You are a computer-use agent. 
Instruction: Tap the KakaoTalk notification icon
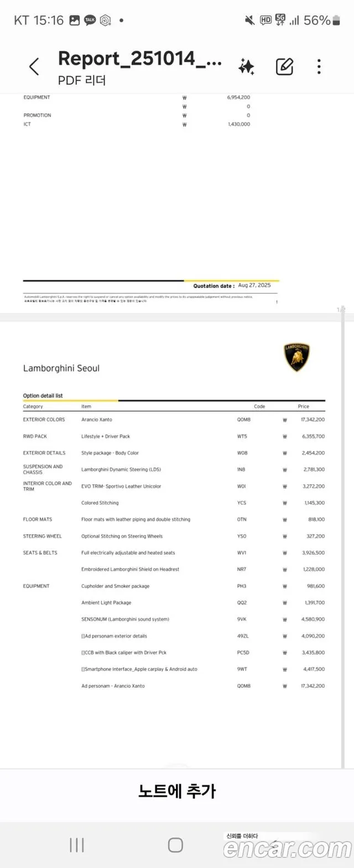[x=90, y=20]
